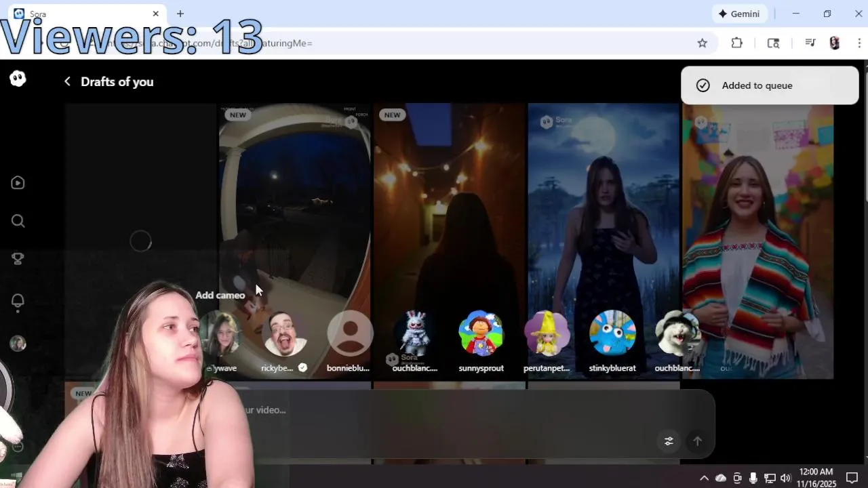Select the Sora tab
Viewport: 868px width, 488px height.
[x=87, y=14]
